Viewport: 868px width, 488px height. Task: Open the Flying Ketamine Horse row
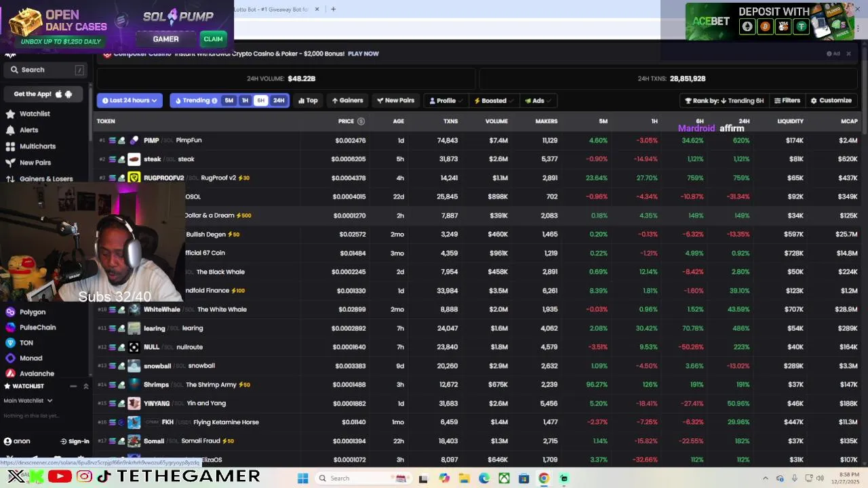click(x=477, y=422)
